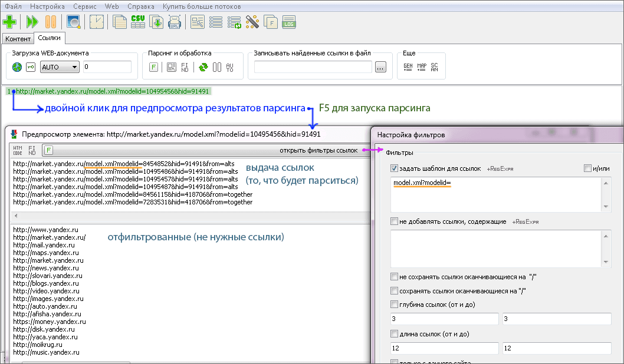Click the GEN icon in Еще group
Viewport: 624px width, 364px height.
[408, 67]
